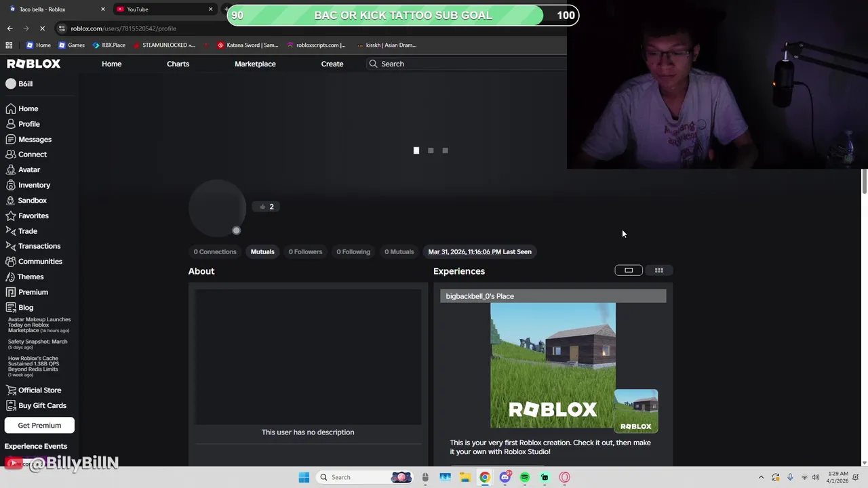The height and width of the screenshot is (488, 868).
Task: Open Opera GX from the taskbar
Action: [x=564, y=477]
